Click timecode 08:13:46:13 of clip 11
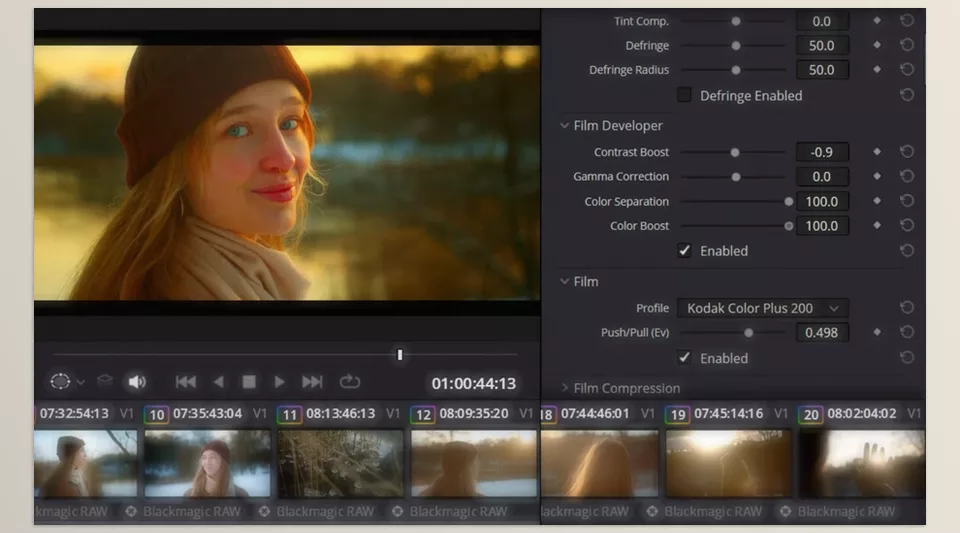The image size is (960, 533). (x=340, y=414)
